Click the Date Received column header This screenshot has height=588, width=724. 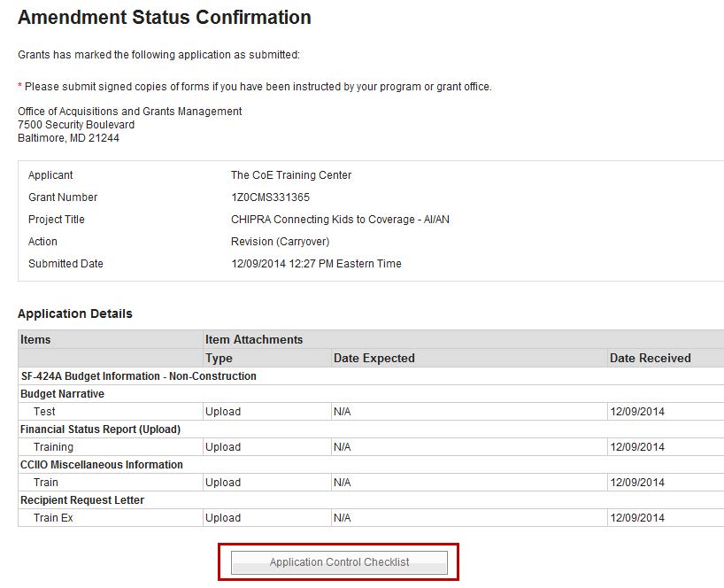point(650,359)
